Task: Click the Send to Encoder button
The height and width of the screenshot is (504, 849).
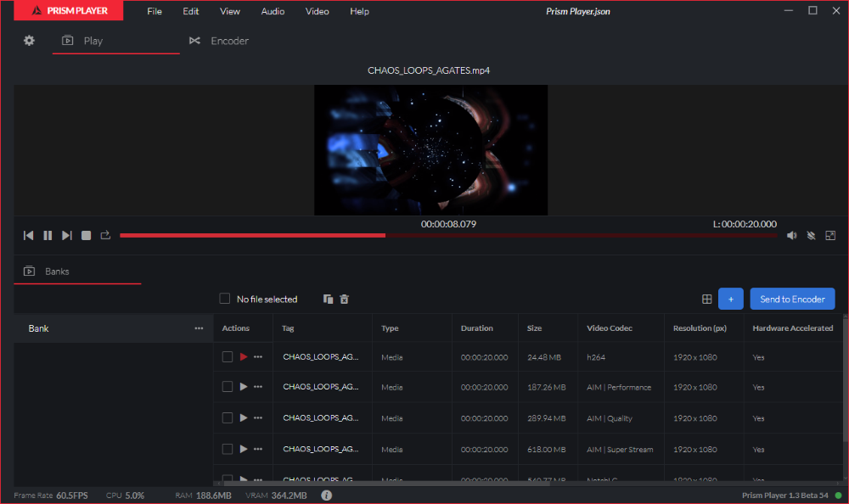Action: point(792,299)
